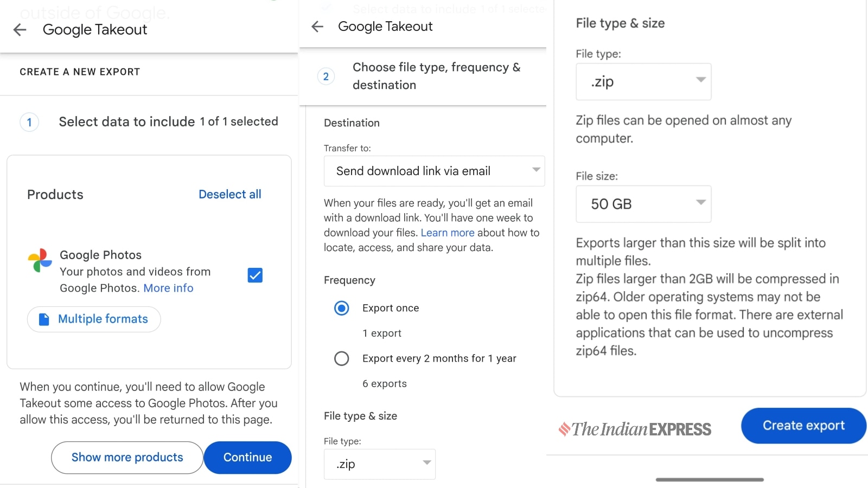
Task: Open File type dropdown in middle panel
Action: (380, 464)
